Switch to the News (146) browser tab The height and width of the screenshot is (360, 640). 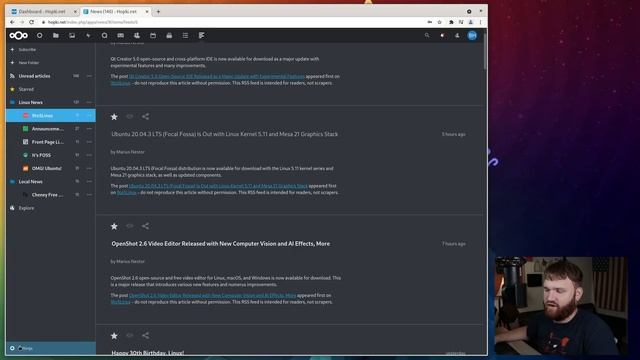115,11
